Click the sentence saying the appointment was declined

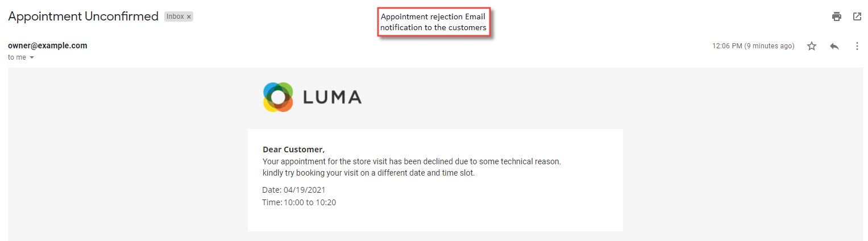[x=412, y=161]
